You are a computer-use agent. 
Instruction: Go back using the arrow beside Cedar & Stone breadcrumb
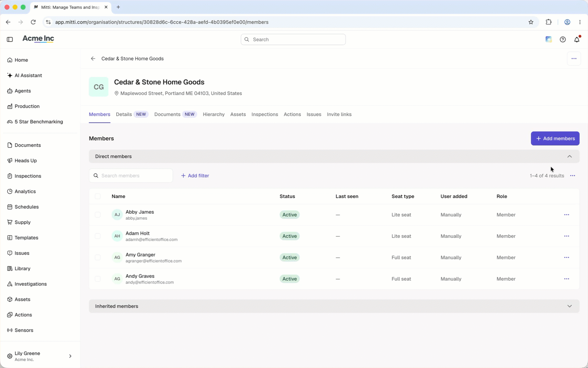(x=93, y=59)
